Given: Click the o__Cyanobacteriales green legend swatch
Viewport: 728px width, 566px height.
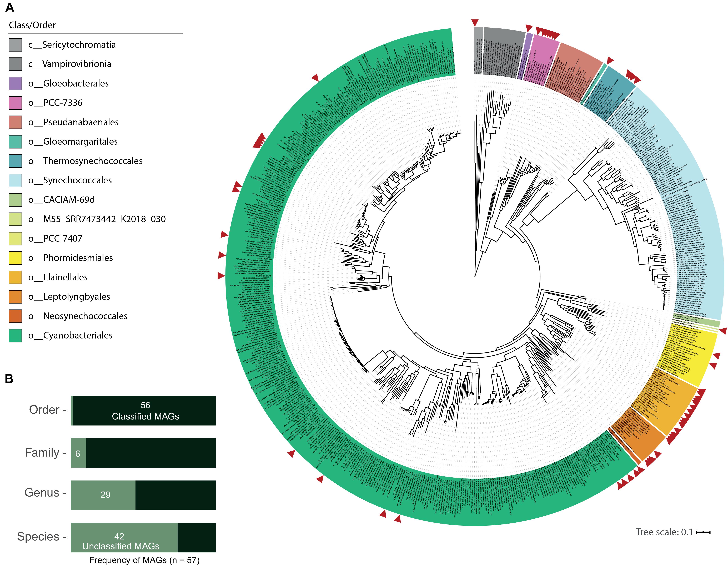Looking at the screenshot, I should (x=15, y=335).
